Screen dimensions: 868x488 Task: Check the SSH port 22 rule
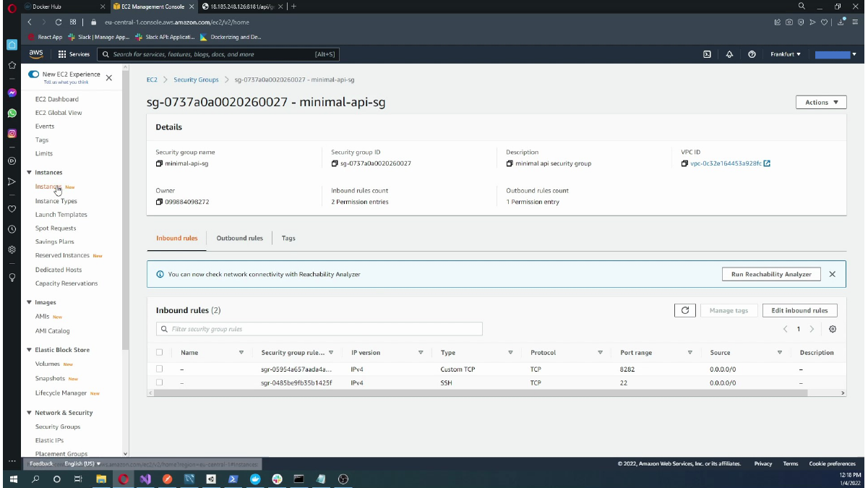159,382
